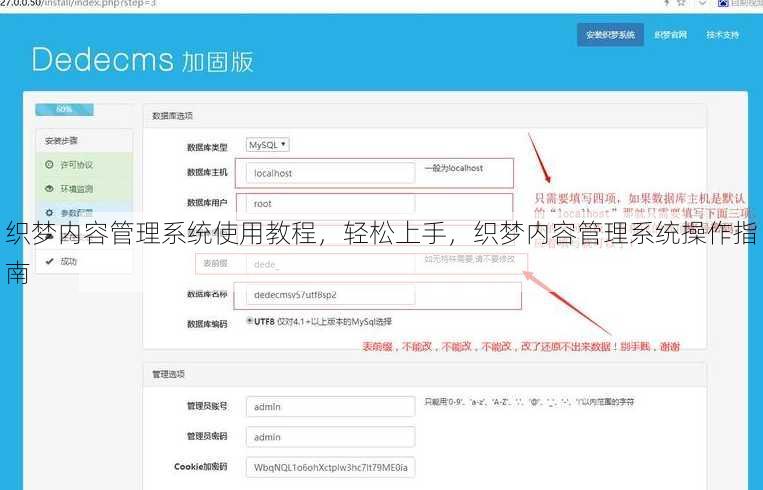
Task: Click the lightning icon in browser address bar
Action: click(x=667, y=3)
